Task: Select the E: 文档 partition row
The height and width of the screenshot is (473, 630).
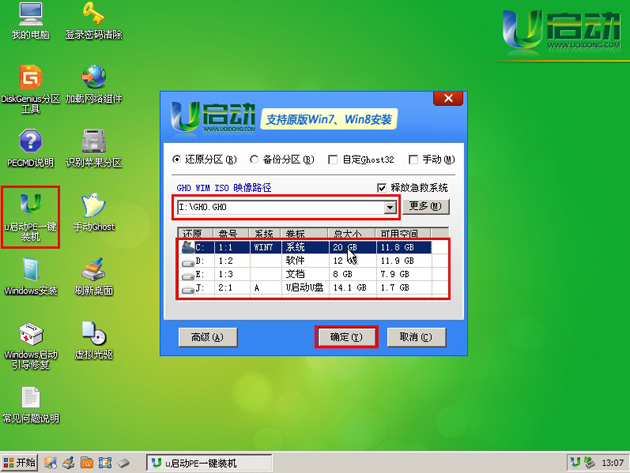Action: point(305,274)
